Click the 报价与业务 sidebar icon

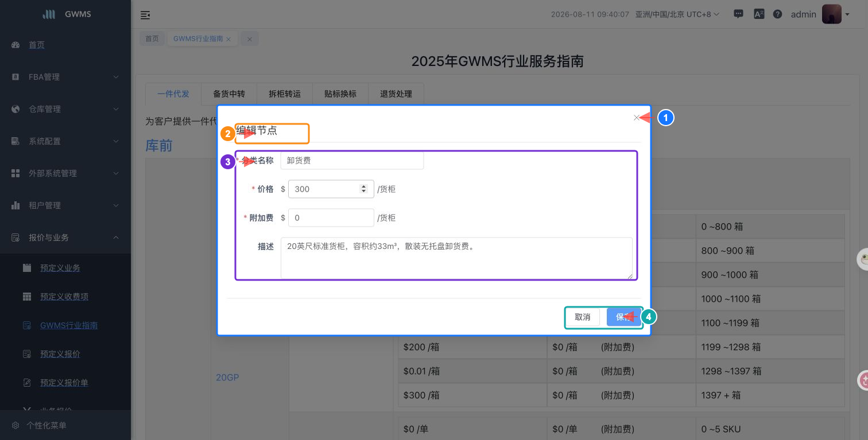[x=15, y=237]
